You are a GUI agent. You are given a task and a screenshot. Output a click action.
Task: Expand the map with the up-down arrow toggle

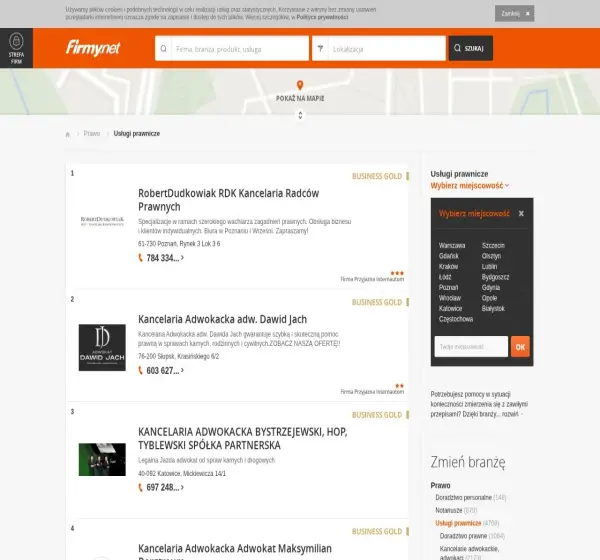point(300,115)
